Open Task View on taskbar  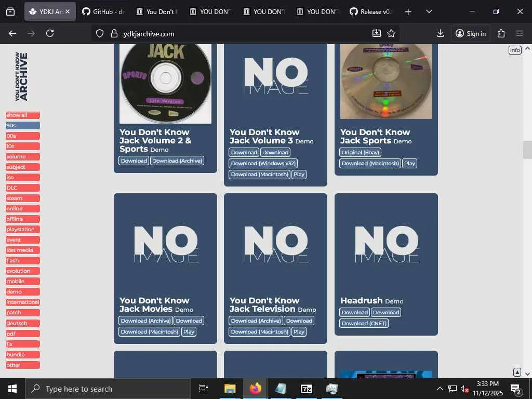(203, 389)
